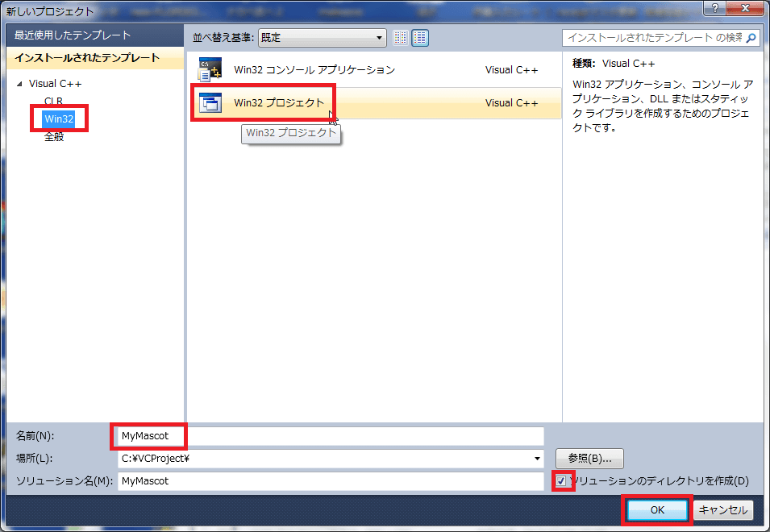Toggle create directory for solution checkbox
This screenshot has width=770, height=532.
pos(561,481)
